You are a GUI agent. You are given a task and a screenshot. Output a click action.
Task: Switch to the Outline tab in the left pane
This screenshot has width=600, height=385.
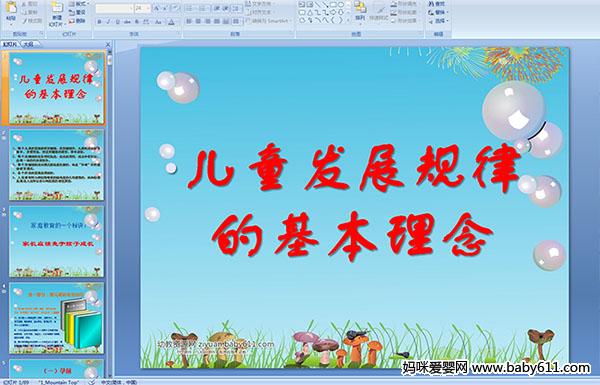tap(29, 44)
